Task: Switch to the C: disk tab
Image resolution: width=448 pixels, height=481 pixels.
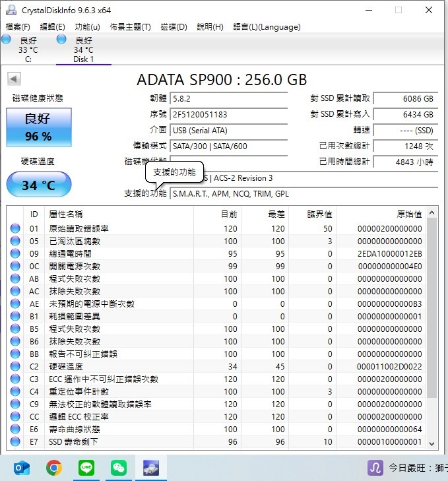Action: (28, 49)
